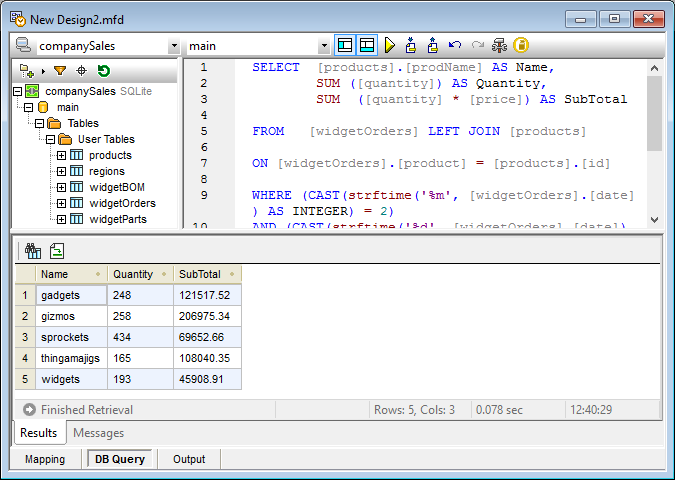Refresh the database tree
This screenshot has height=480, width=675.
pyautogui.click(x=104, y=71)
